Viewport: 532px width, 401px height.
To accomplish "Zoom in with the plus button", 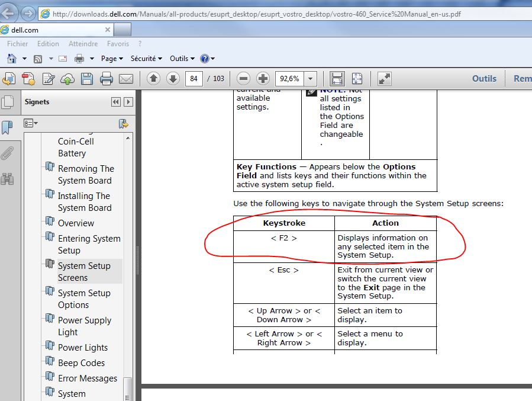I will 263,79.
